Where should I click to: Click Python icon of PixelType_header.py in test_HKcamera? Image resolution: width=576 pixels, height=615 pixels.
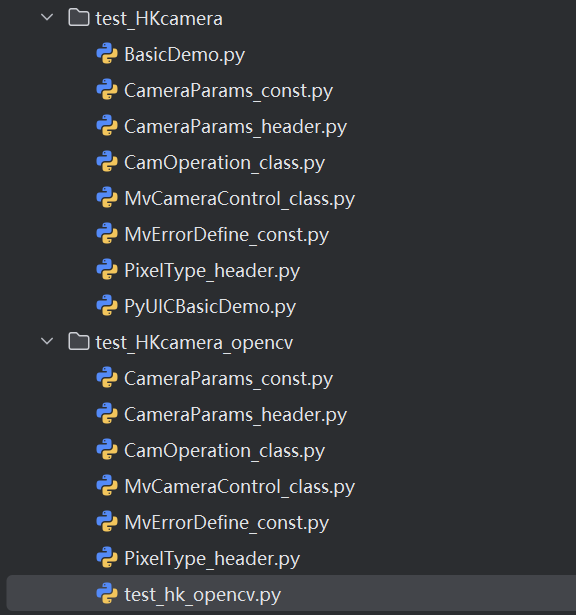coord(107,270)
